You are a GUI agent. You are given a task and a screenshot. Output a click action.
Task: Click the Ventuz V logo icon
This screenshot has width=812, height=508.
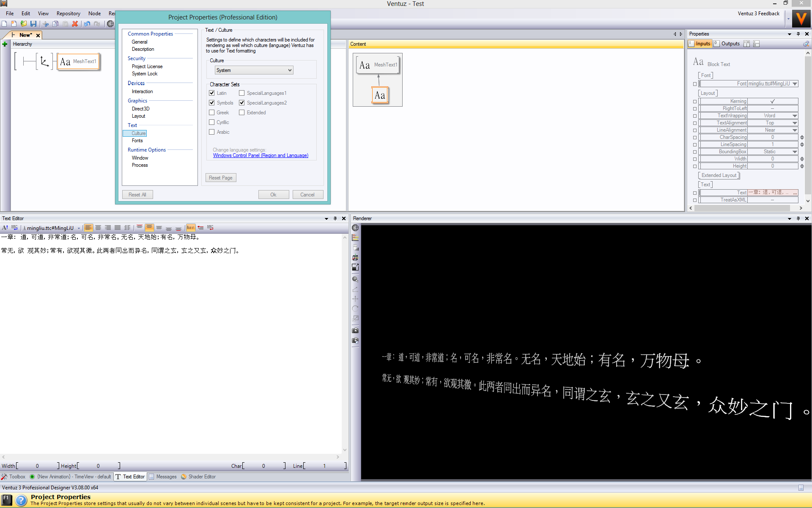coord(801,19)
